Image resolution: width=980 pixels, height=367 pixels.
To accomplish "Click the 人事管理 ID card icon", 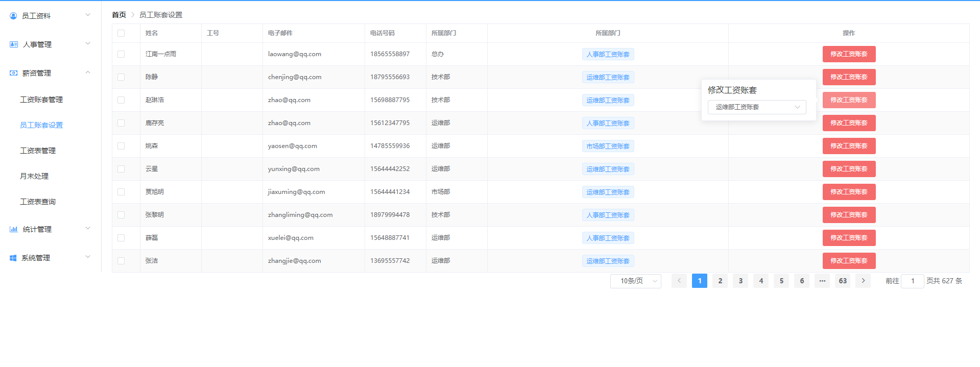I will tap(14, 44).
